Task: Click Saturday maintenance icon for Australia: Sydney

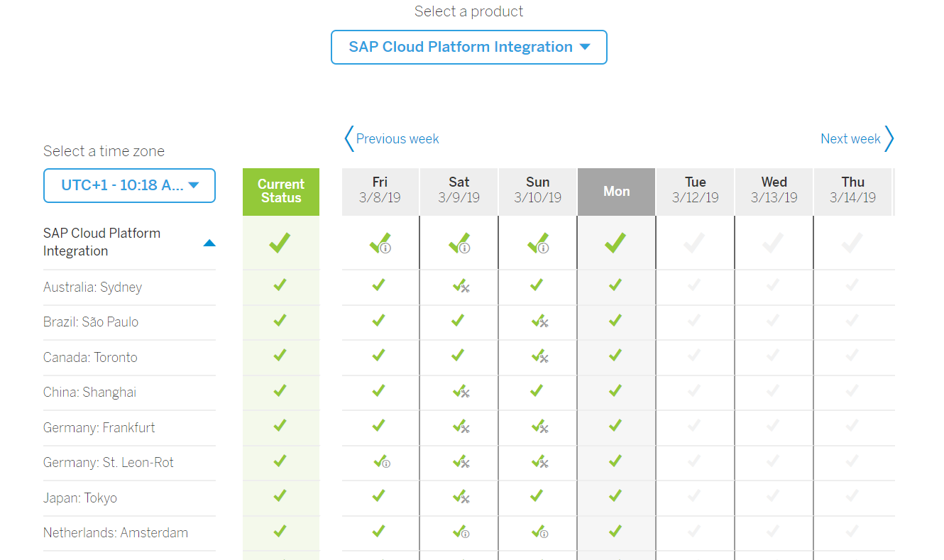Action: [461, 286]
